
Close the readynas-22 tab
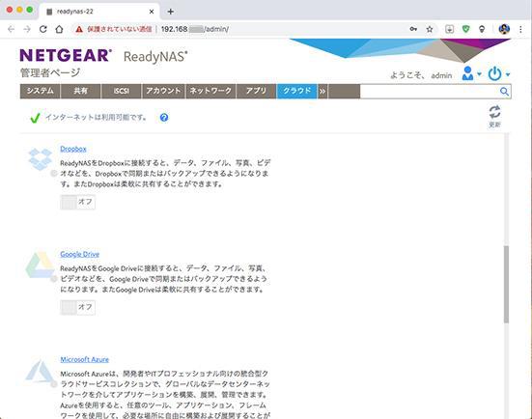(x=152, y=12)
